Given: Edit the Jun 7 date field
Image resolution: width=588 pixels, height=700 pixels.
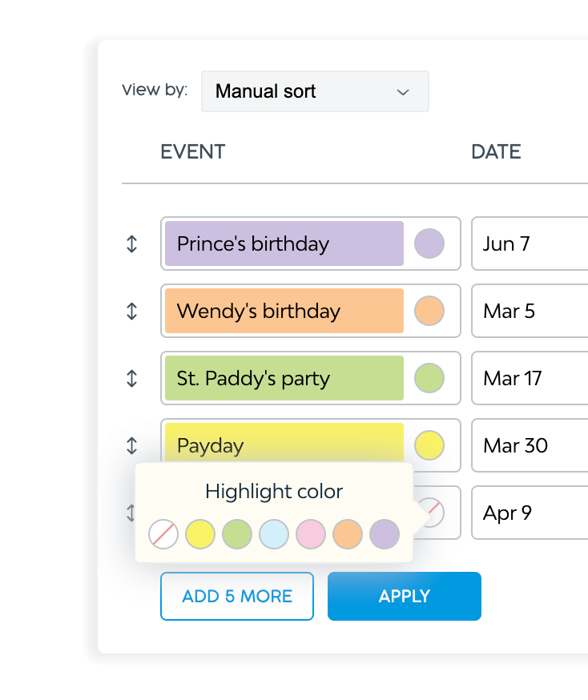Looking at the screenshot, I should coord(529,243).
